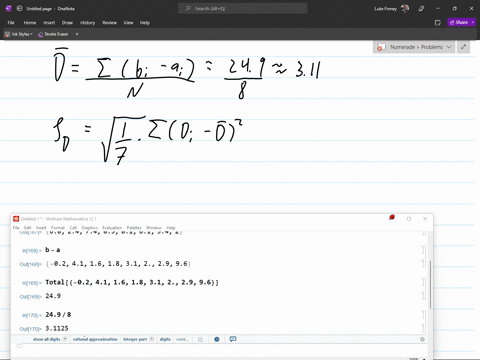Click the Wolfram|Alpha query icon in suggestions bar
Viewport: 480px width, 360px height.
tap(200, 339)
